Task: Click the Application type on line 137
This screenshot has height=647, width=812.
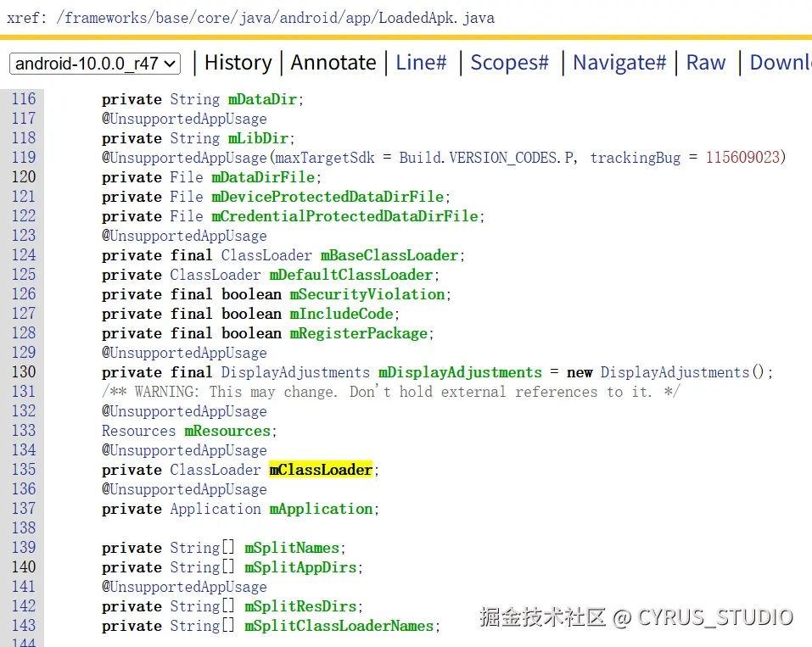Action: coord(216,509)
